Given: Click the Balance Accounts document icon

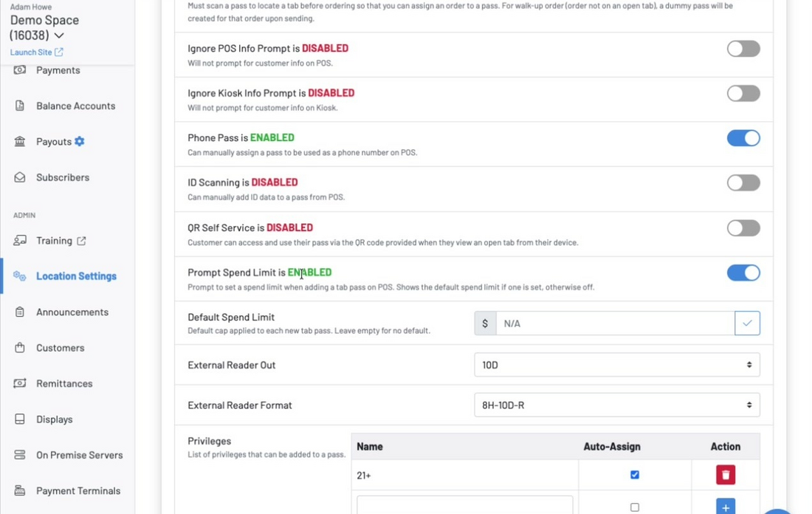Looking at the screenshot, I should tap(20, 106).
